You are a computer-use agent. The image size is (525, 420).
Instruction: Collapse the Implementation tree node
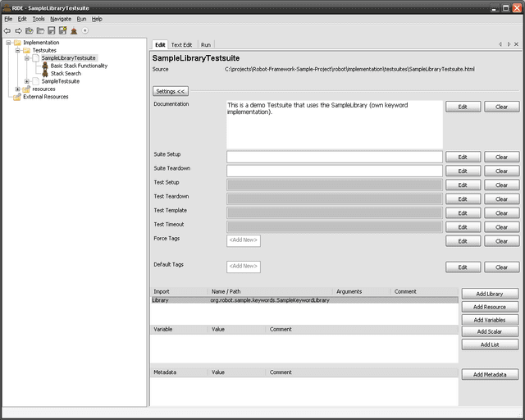(7, 43)
